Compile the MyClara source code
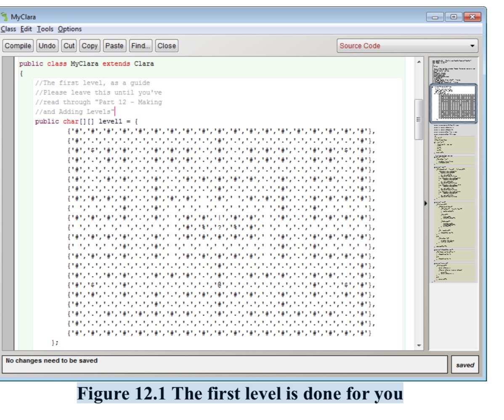Screen dimensions: 504x420 18,46
